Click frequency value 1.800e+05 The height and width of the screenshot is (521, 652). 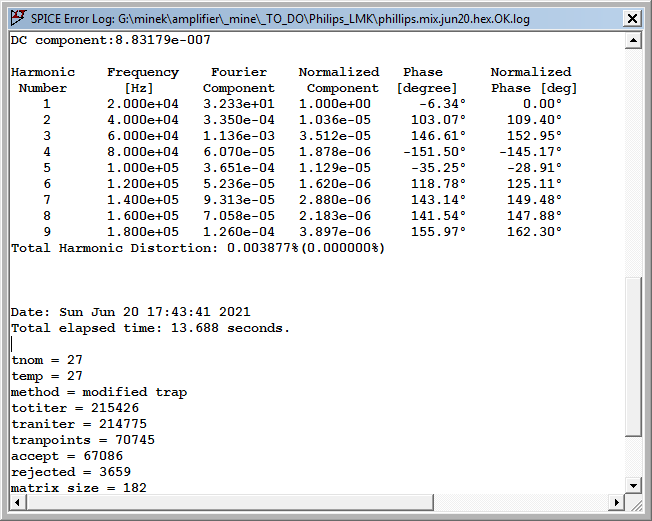tap(143, 232)
